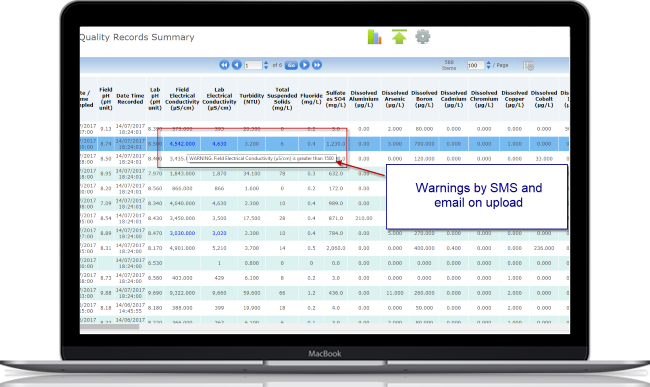The height and width of the screenshot is (387, 650).
Task: Sort by Date Time Recorded column header
Action: pyautogui.click(x=130, y=99)
